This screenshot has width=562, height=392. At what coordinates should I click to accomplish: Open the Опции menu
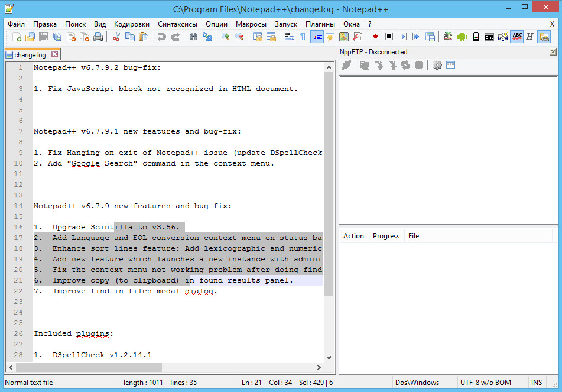click(x=216, y=24)
